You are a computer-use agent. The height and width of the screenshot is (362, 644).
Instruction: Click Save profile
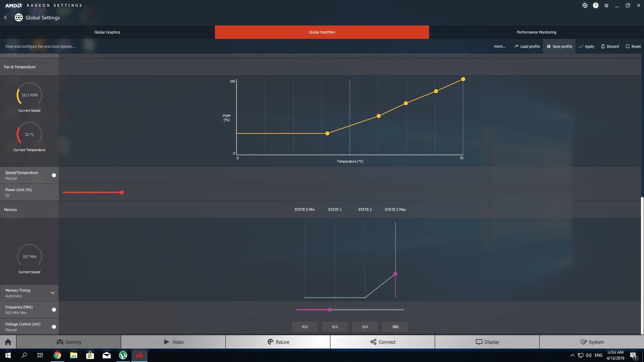[559, 46]
